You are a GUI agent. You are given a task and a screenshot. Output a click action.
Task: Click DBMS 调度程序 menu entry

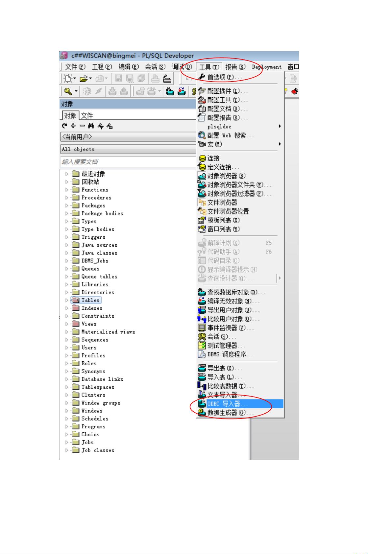coord(240,354)
